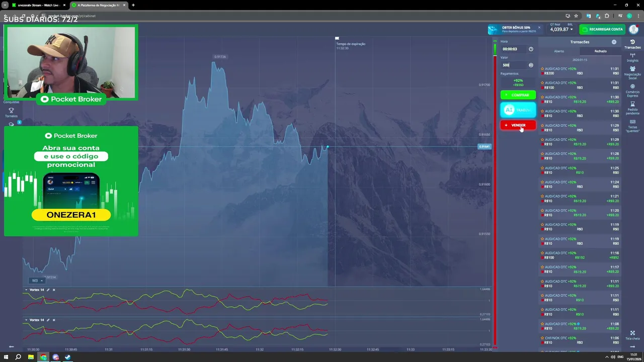Open the CHF/NOK OTC transaction at 11:06

580,340
